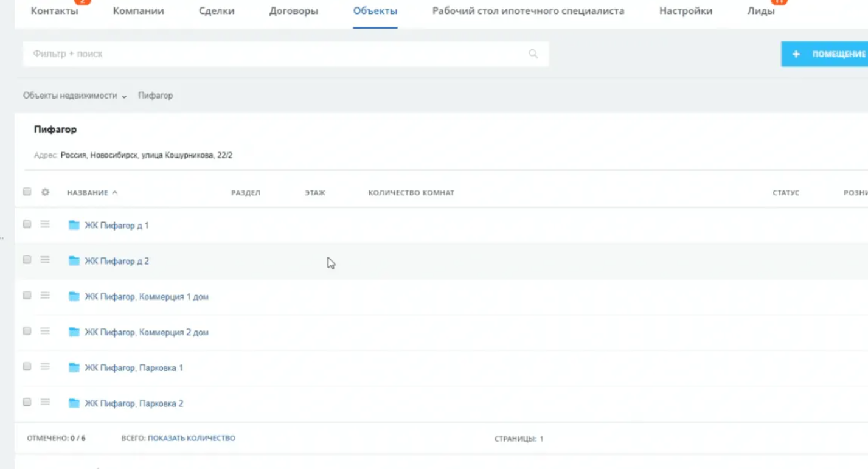Click folder icon of ЖК Пифагор, Коммерция 2 дом
The image size is (868, 469).
pyautogui.click(x=74, y=332)
